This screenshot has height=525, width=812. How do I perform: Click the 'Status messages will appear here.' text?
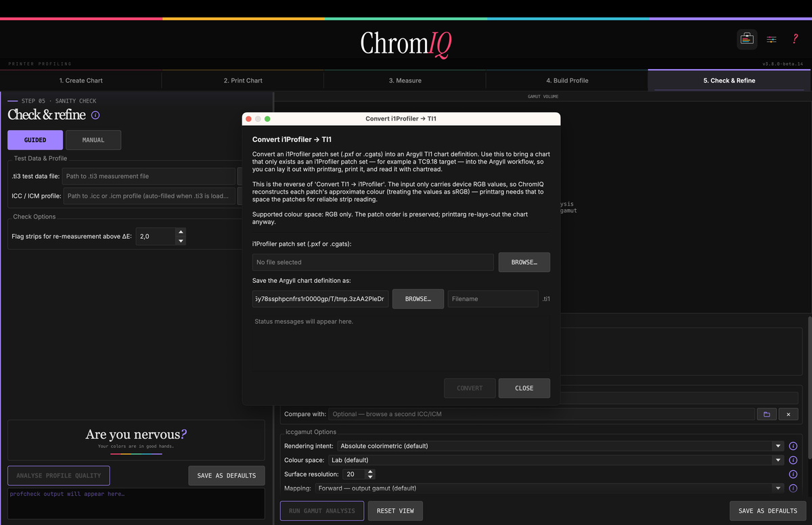point(304,321)
